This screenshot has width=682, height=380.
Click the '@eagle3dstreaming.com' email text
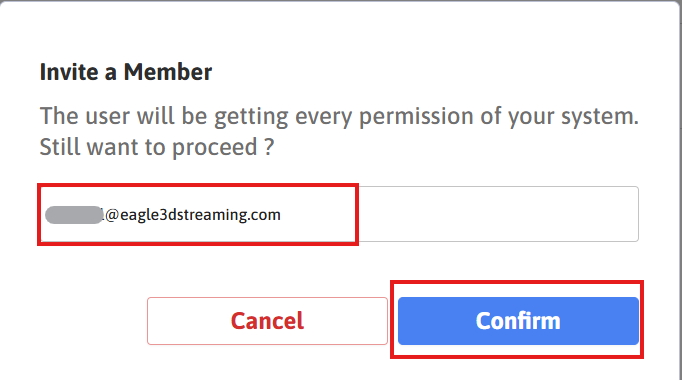click(193, 215)
